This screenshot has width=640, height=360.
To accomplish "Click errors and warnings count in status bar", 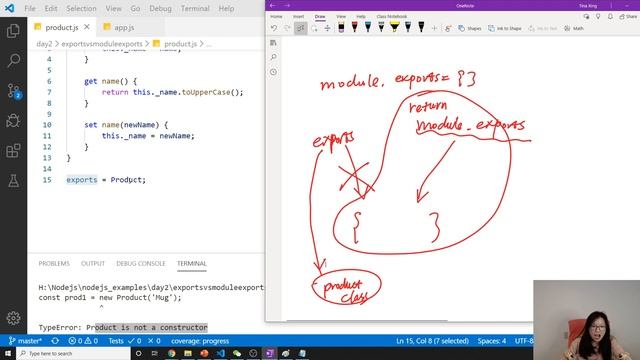I will (83, 341).
